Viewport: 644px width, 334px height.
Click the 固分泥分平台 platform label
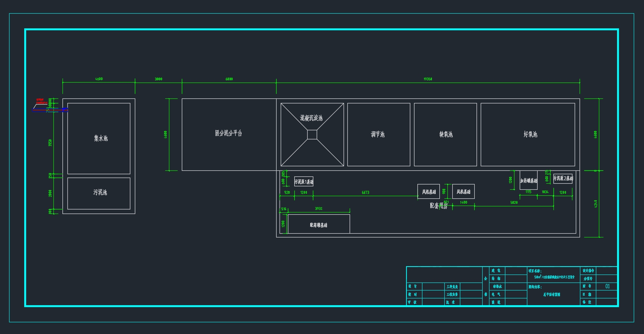pos(228,133)
